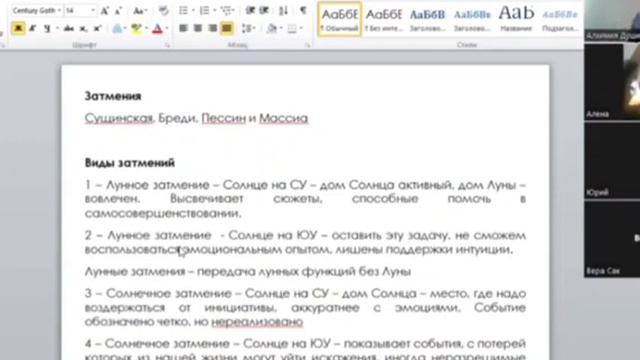640x360 pixels.
Task: Increase the paragraph indent
Action: click(x=264, y=11)
